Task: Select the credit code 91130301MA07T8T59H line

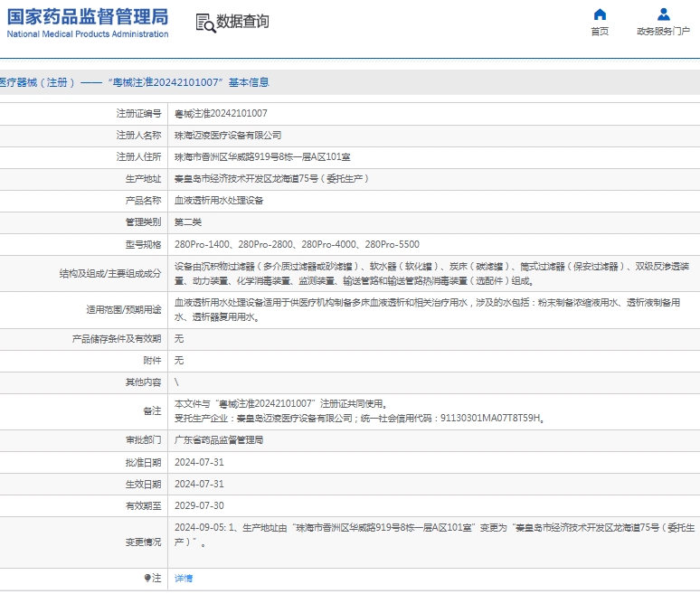Action: (359, 419)
